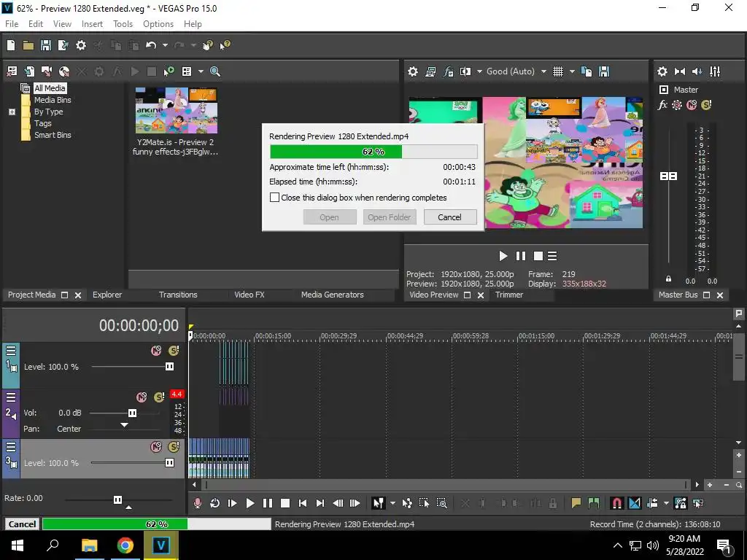Open the Options menu
747x560 pixels.
coord(158,24)
